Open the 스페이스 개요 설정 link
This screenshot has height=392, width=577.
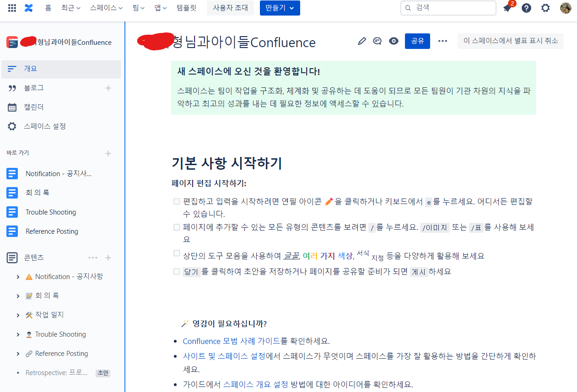tap(256, 384)
